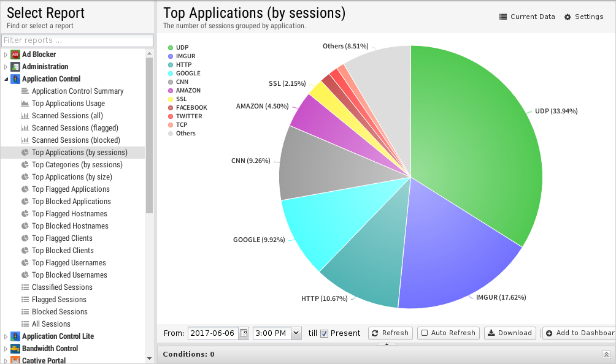Click the Scanned Sessions (flagged) bar-chart icon
The width and height of the screenshot is (616, 364).
(x=25, y=128)
